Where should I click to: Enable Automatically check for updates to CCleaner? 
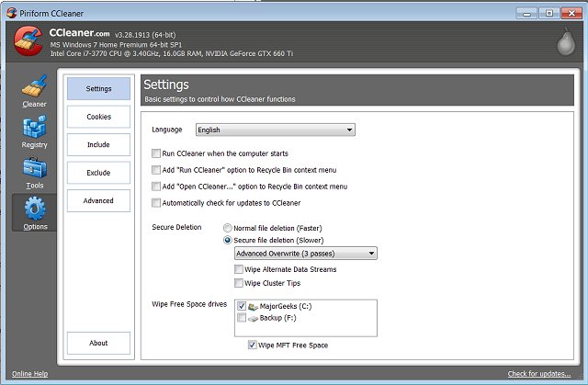tap(156, 203)
